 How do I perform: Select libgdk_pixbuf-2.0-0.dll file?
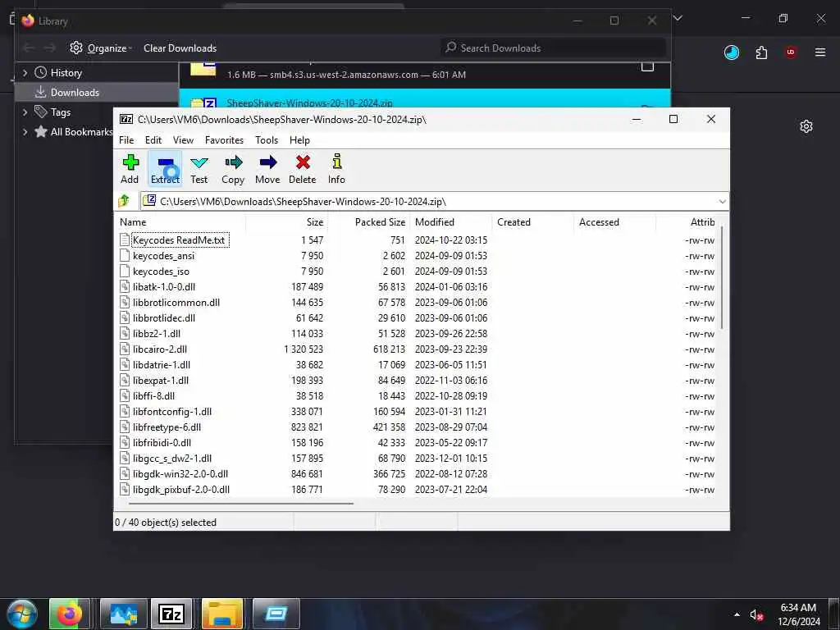coord(181,489)
